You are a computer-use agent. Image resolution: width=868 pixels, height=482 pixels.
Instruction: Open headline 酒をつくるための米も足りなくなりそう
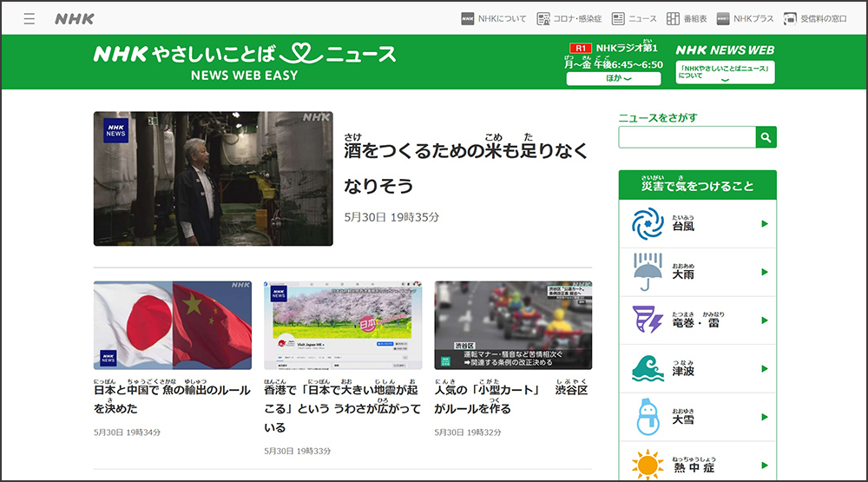(x=465, y=165)
